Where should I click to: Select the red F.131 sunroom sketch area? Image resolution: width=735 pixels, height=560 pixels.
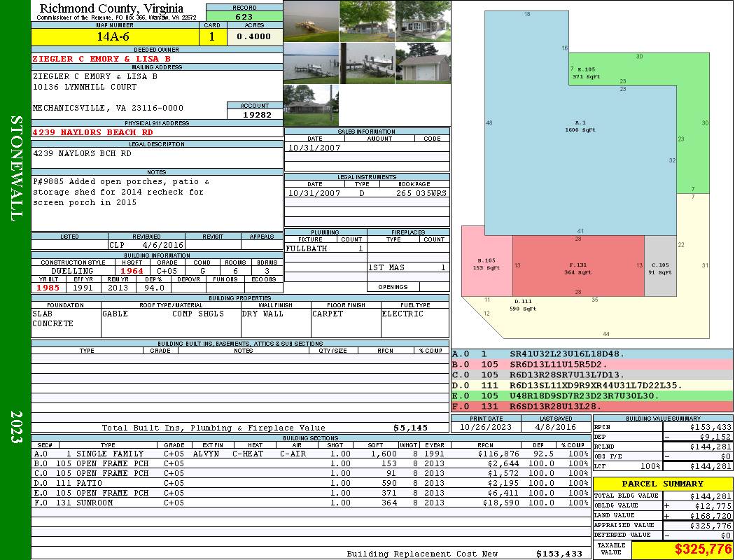(578, 266)
